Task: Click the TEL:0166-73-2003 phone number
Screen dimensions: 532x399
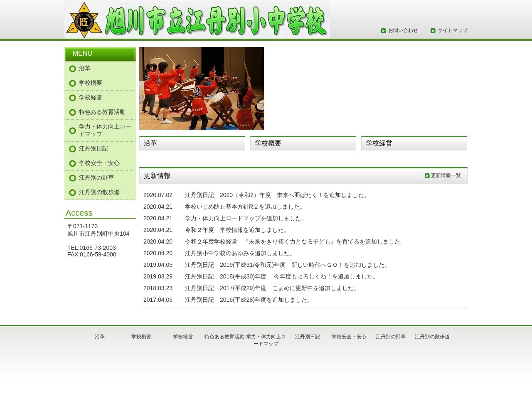Action: 91,248
